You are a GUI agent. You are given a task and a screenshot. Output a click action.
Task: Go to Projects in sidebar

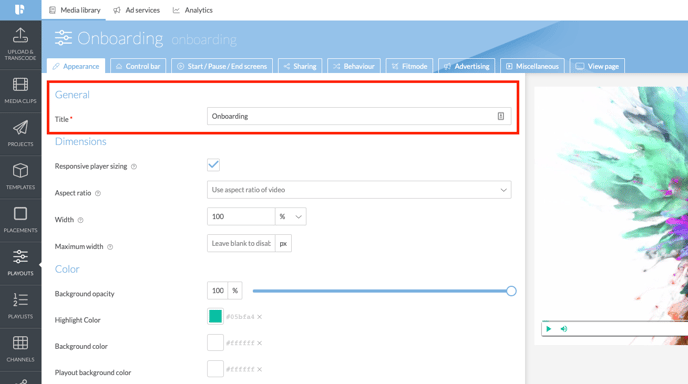coord(21,133)
